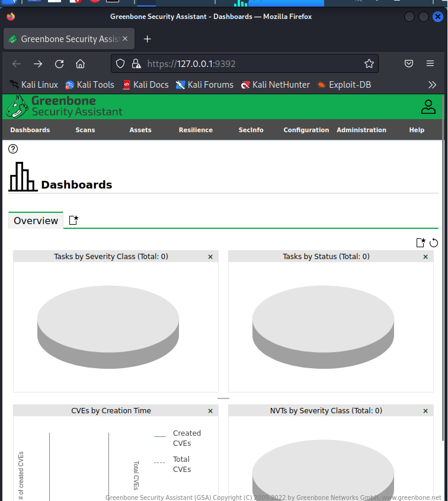
Task: Click the Tasks by Status pie chart
Action: tap(323, 327)
